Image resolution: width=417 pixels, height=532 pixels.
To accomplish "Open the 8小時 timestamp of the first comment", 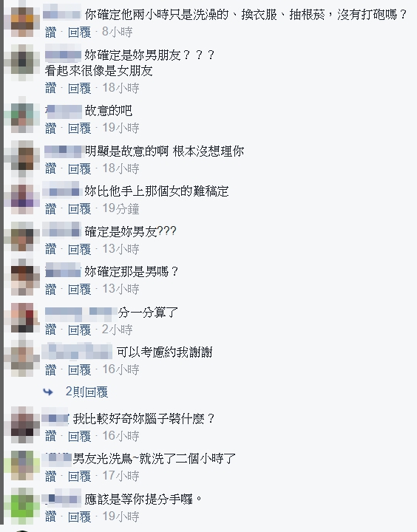I will pyautogui.click(x=117, y=32).
